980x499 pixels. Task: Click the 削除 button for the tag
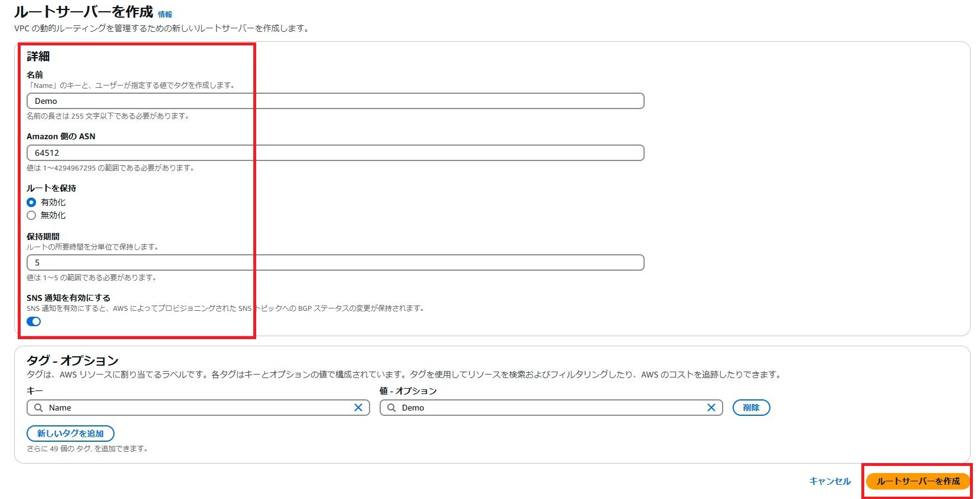[x=751, y=408]
